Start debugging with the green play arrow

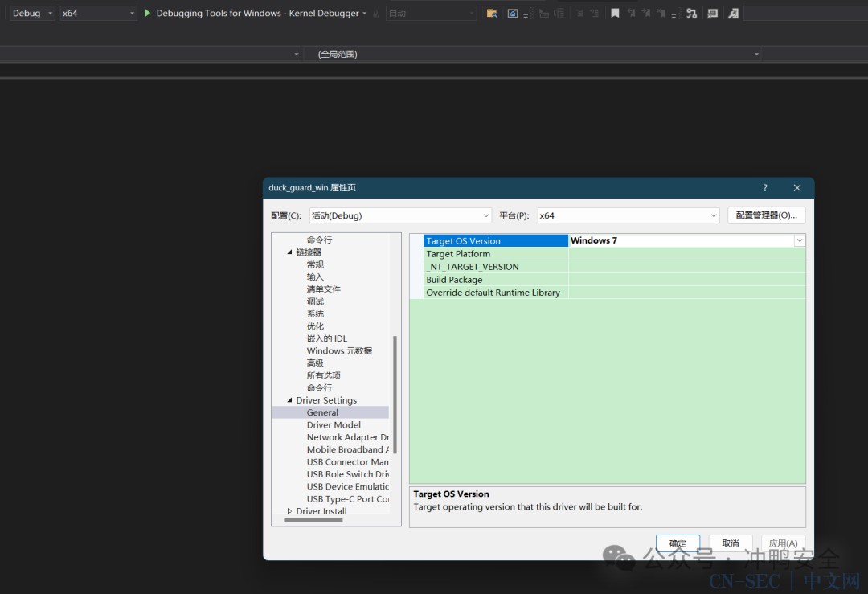tap(147, 13)
